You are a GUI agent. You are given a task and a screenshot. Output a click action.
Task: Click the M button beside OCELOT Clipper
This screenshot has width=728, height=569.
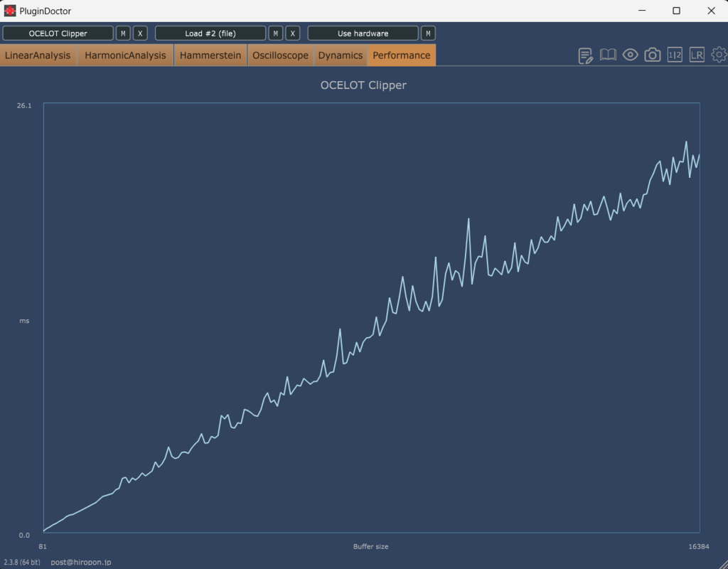(123, 33)
